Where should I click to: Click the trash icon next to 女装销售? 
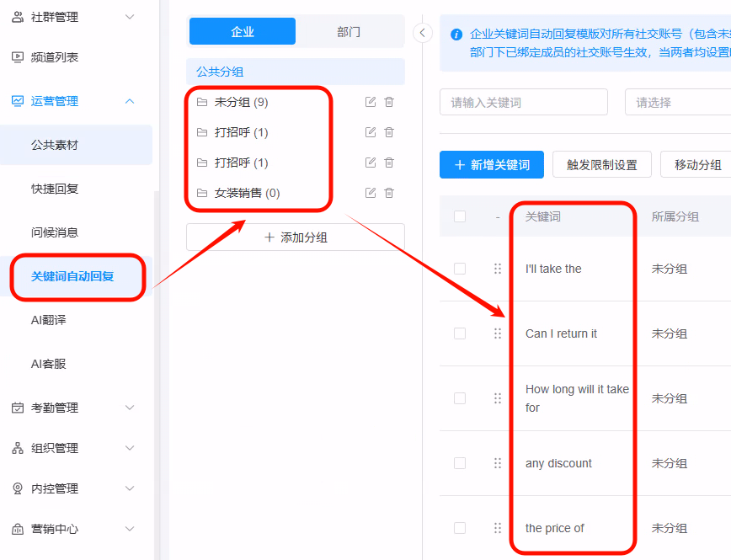(x=389, y=193)
